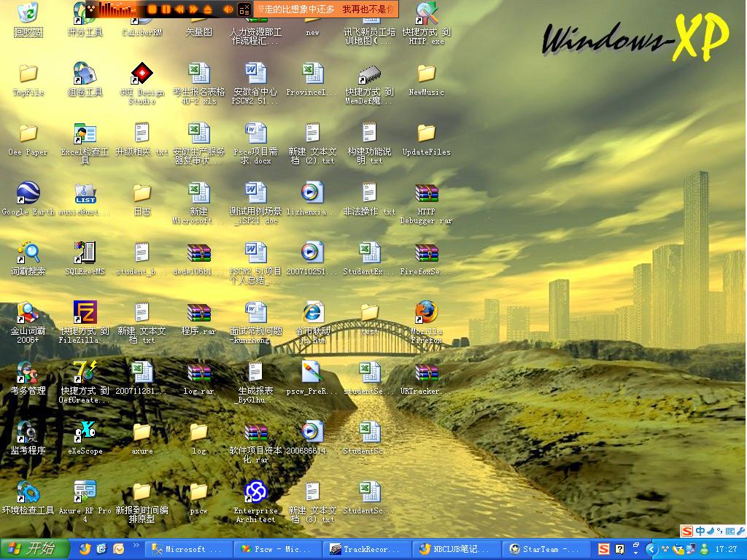Open the Google Earth desktop icon
Screen dimensions: 747x560
[28, 194]
